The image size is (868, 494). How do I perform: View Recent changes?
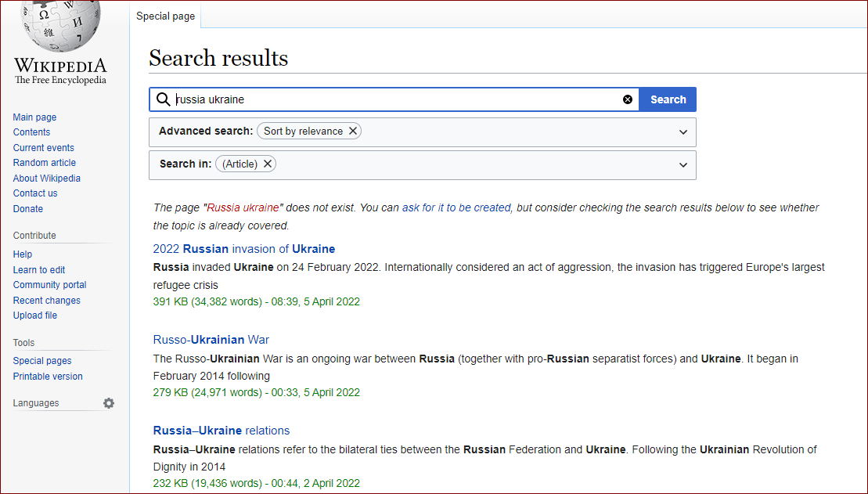click(46, 300)
